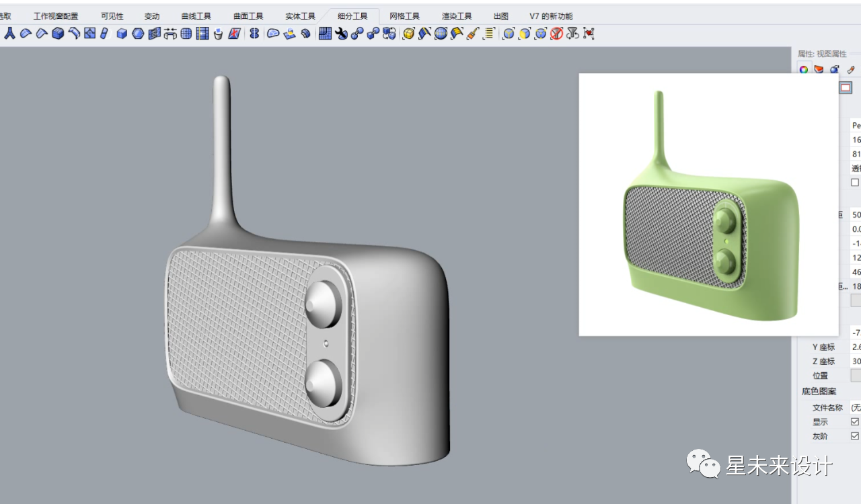Open the V7 的新功能 tab
The width and height of the screenshot is (861, 504).
tap(551, 16)
